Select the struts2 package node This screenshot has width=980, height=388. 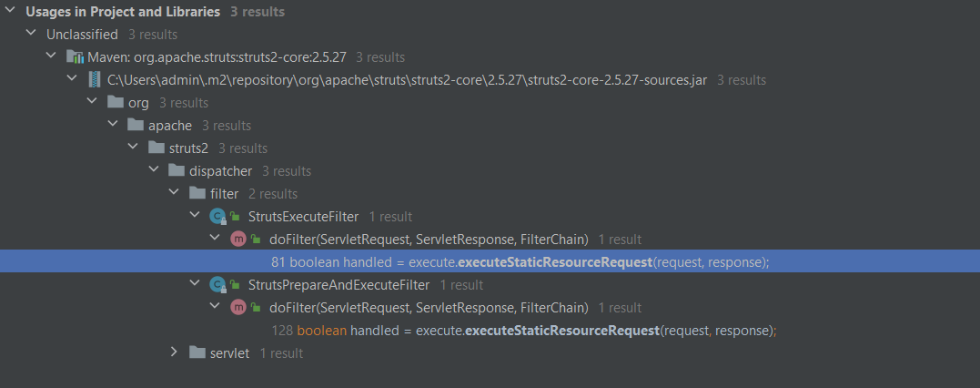coord(188,148)
